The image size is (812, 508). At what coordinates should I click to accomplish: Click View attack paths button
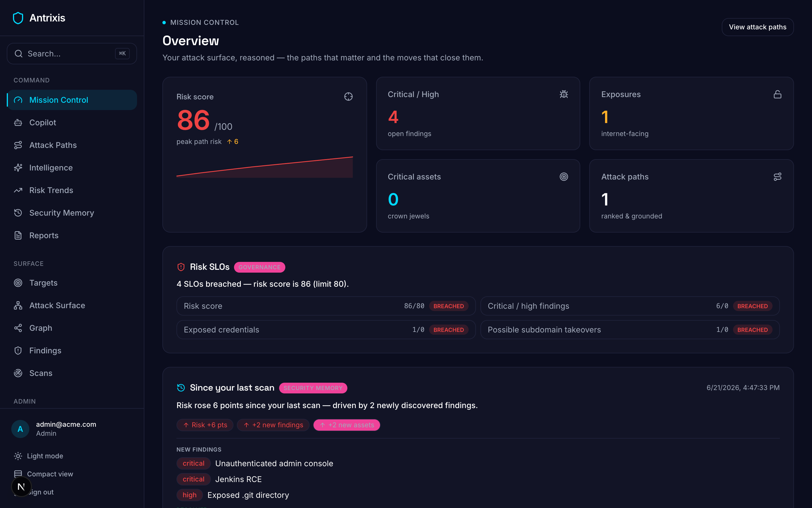coord(757,27)
